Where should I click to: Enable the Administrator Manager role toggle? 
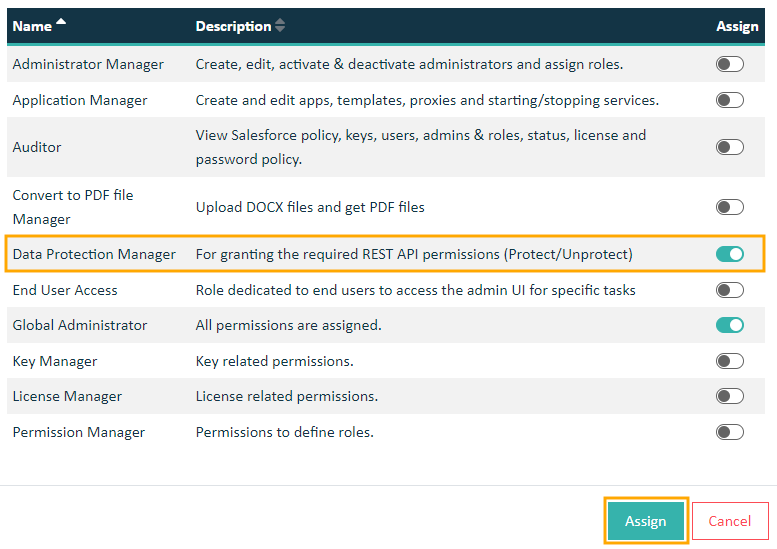[729, 64]
